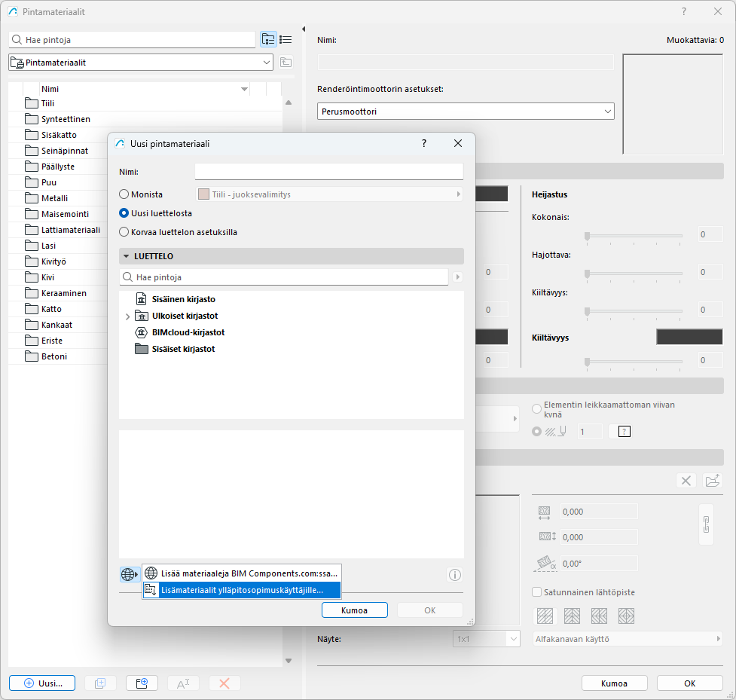736x700 pixels.
Task: Click the info icon in new surface dialog
Action: point(454,574)
